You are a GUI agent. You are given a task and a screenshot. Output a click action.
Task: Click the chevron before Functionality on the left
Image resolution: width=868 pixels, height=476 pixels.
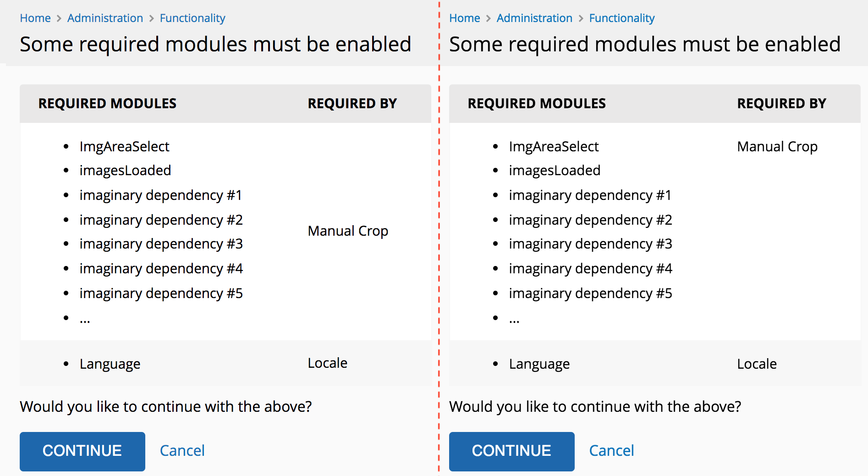click(x=151, y=18)
